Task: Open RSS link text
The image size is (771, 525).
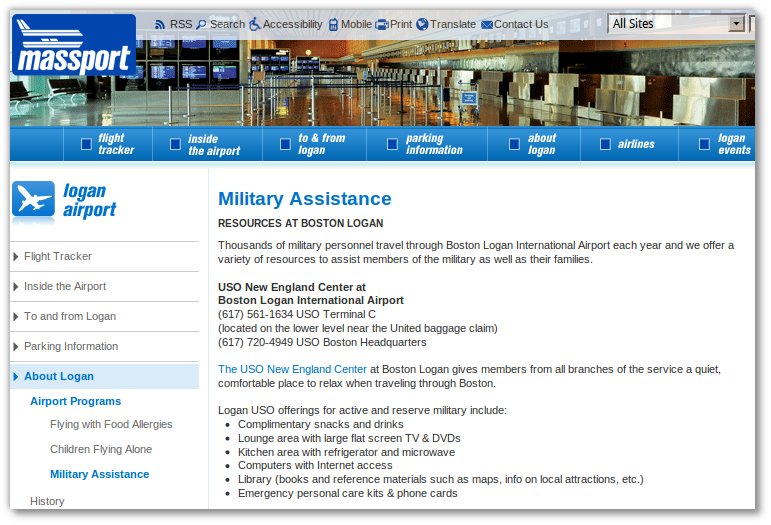Action: pos(181,24)
